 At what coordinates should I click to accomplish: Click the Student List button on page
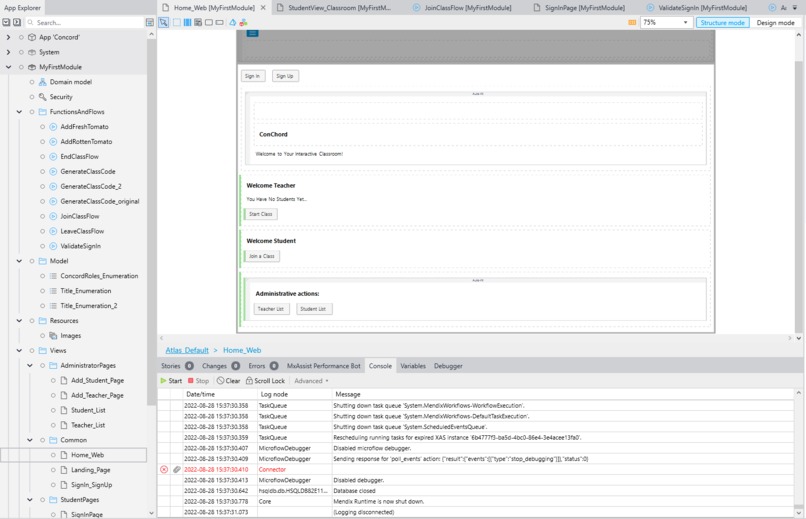(314, 309)
